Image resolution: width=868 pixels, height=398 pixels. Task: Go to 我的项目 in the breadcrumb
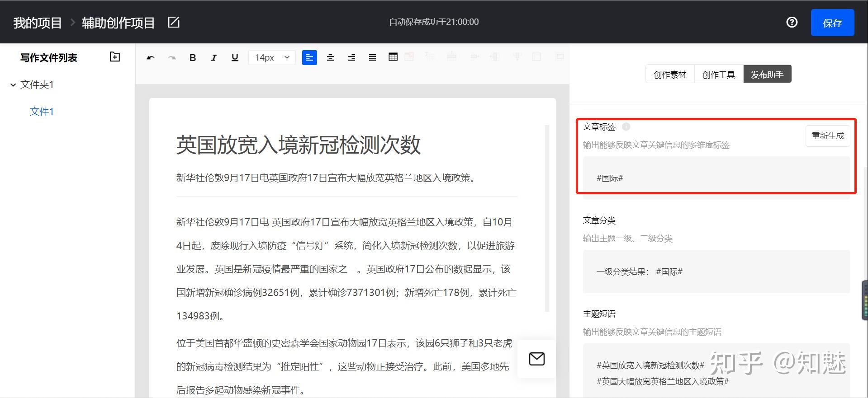point(38,23)
